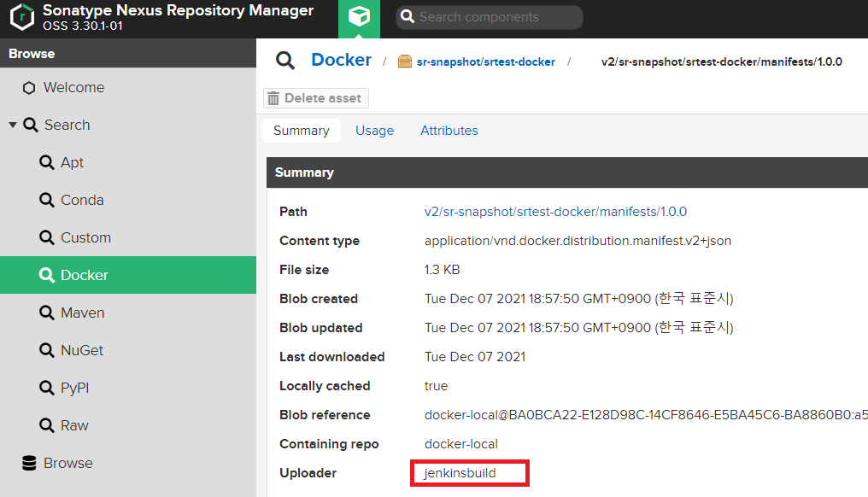Click the Uploader field label
This screenshot has height=497, width=868.
coord(308,473)
